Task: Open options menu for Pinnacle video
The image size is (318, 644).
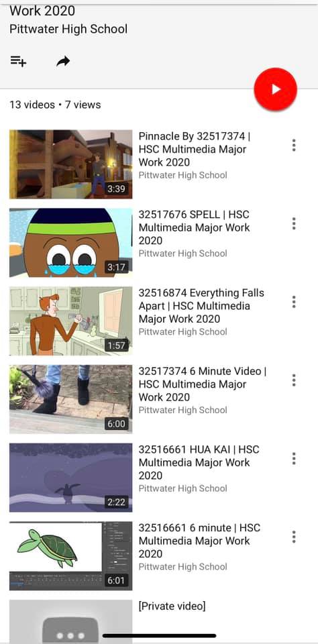Action: click(294, 146)
